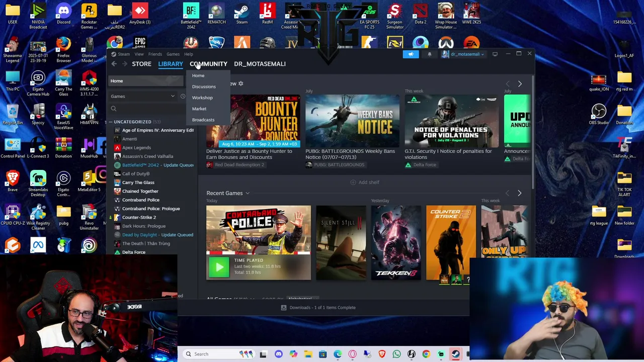Open the Help menu
This screenshot has width=644, height=362.
tap(188, 54)
